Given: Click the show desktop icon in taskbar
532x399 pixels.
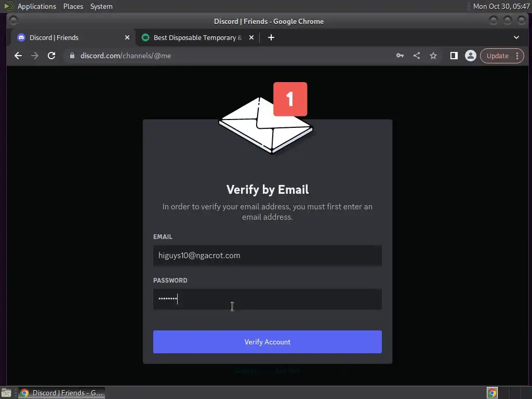Looking at the screenshot, I should coord(6,393).
